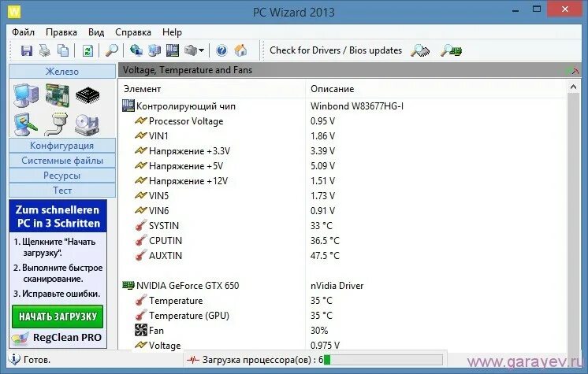Screen dimensions: 588x374
Task: Click Check for Drivers / Bios updates
Action: 336,50
